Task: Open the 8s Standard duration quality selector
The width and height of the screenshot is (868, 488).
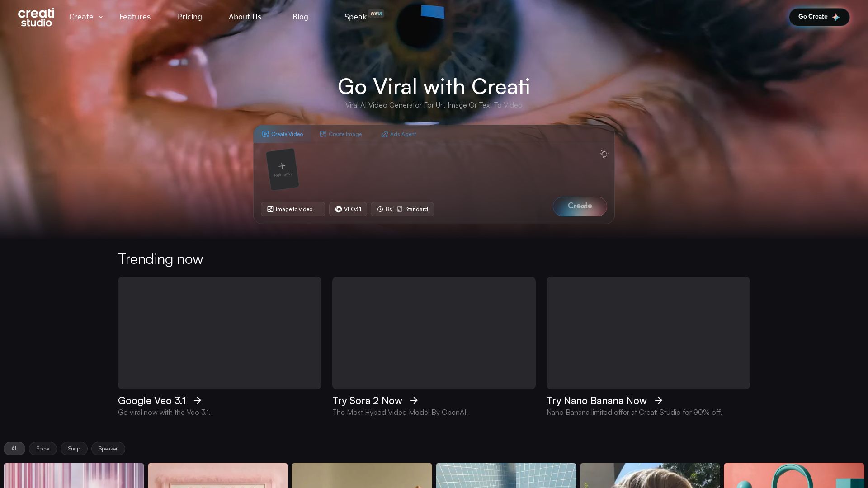Action: [402, 209]
